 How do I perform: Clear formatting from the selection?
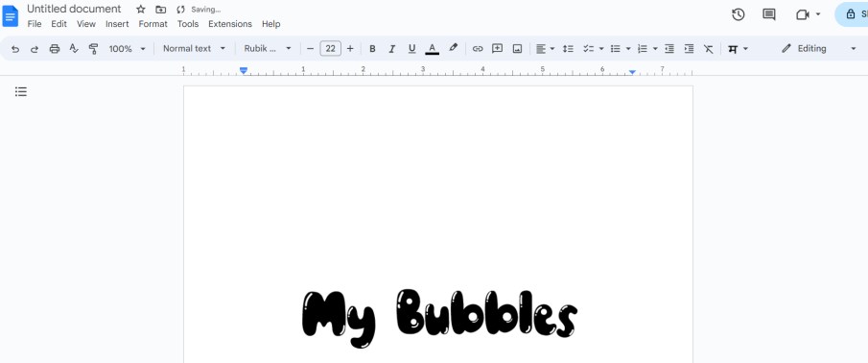(708, 49)
